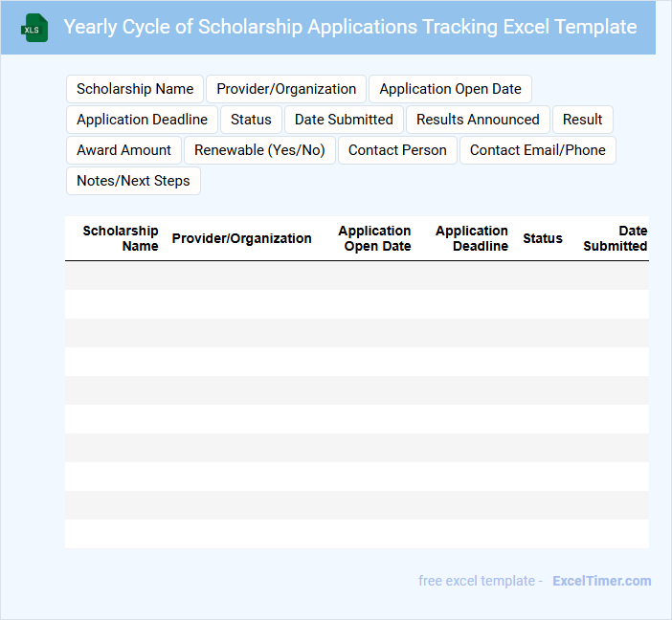
Task: Click the Status tag
Action: 251,120
